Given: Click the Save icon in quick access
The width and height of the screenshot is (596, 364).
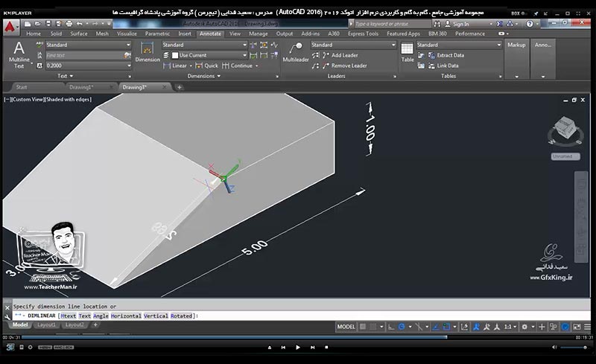Looking at the screenshot, I should (48, 24).
